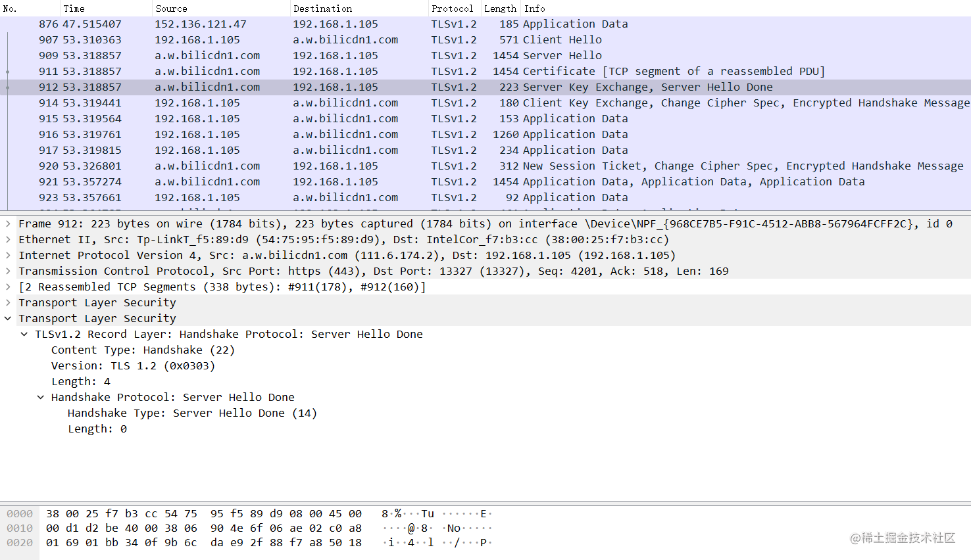Image resolution: width=971 pixels, height=560 pixels.
Task: Select packet 923 with length 92
Action: pos(486,198)
